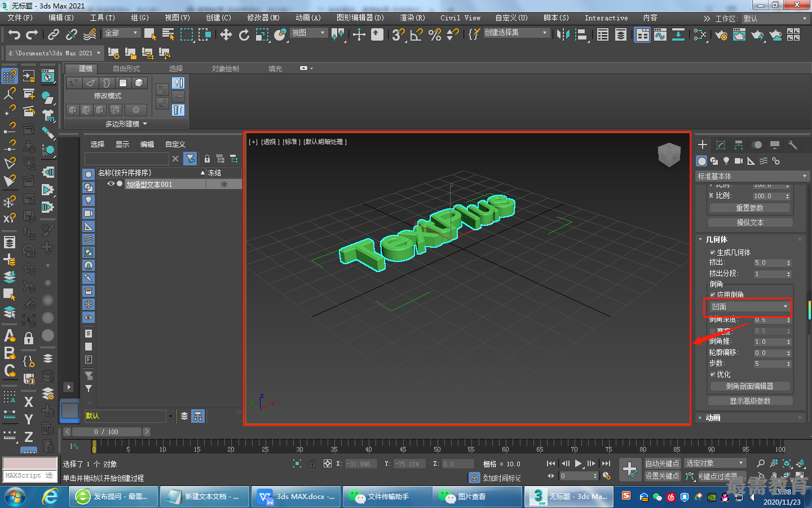Open Select by Name list icon

(x=168, y=35)
